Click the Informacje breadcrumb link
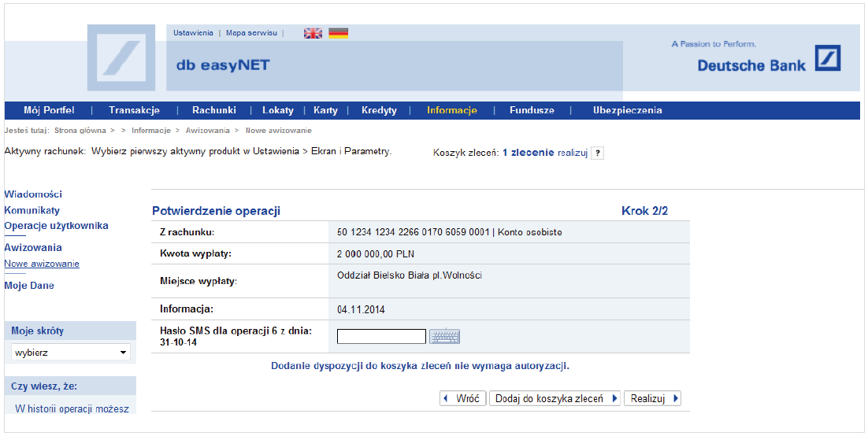 click(151, 131)
